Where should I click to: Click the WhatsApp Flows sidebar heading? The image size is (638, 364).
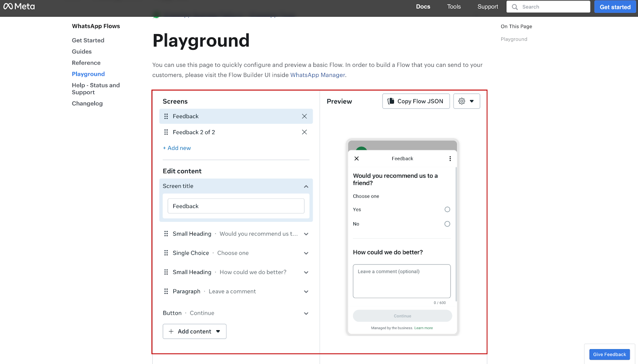click(x=96, y=26)
